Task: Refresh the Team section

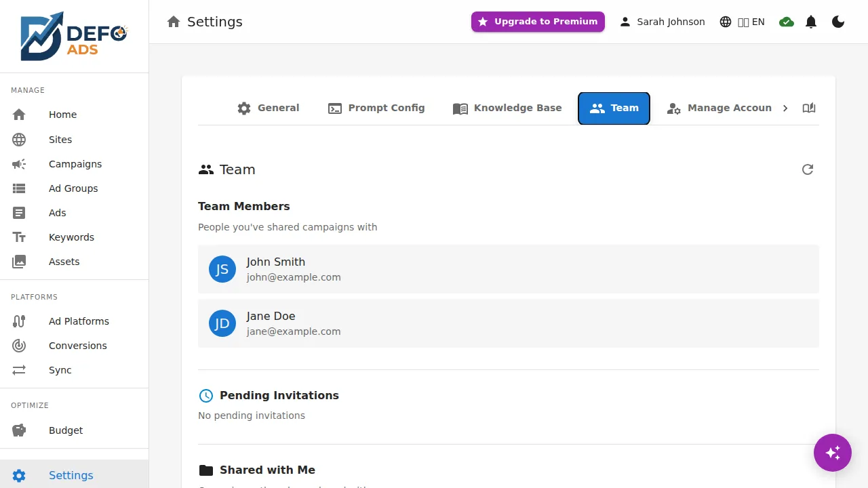Action: [x=807, y=169]
